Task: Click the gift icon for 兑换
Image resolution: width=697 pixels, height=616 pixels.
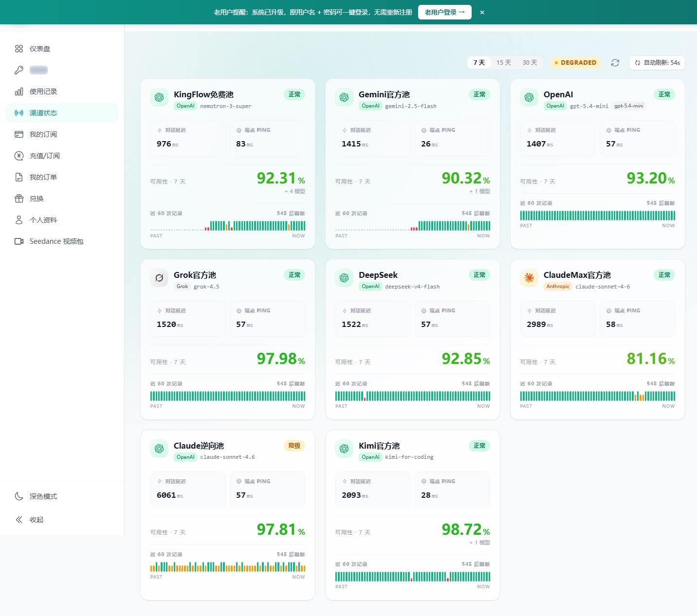Action: [x=19, y=199]
